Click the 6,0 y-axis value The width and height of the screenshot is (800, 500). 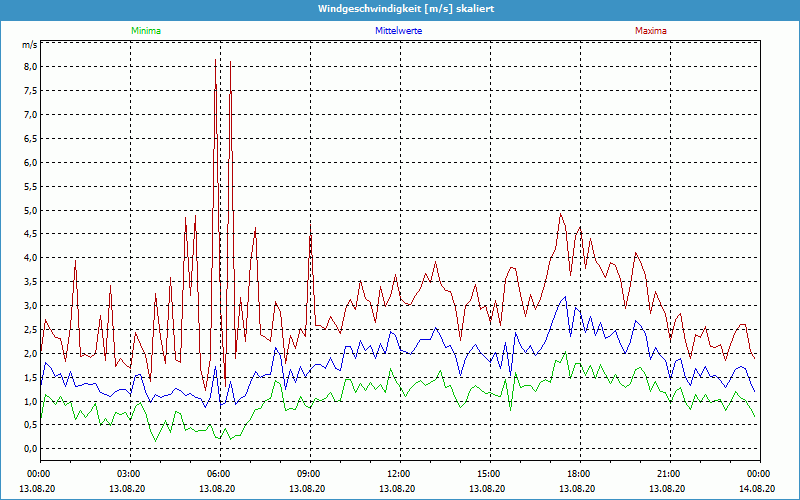[31, 163]
